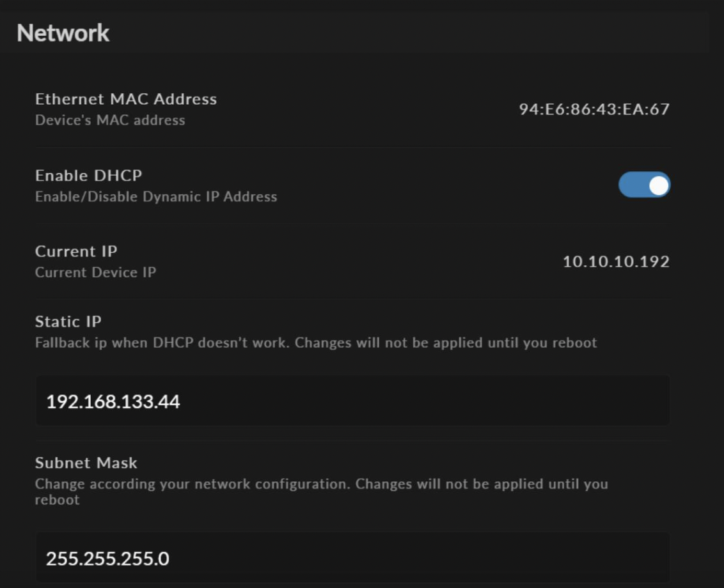This screenshot has height=588, width=724.
Task: Click the Ethernet MAC Address label
Action: (x=125, y=99)
